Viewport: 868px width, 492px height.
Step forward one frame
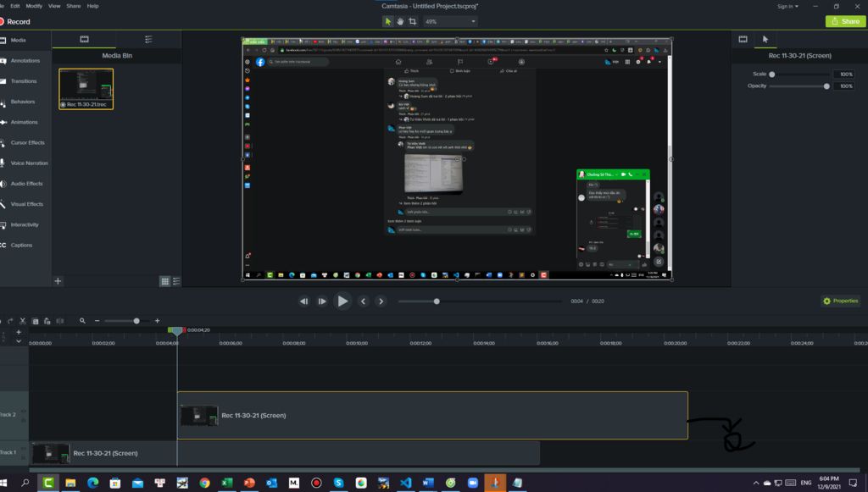tap(322, 301)
